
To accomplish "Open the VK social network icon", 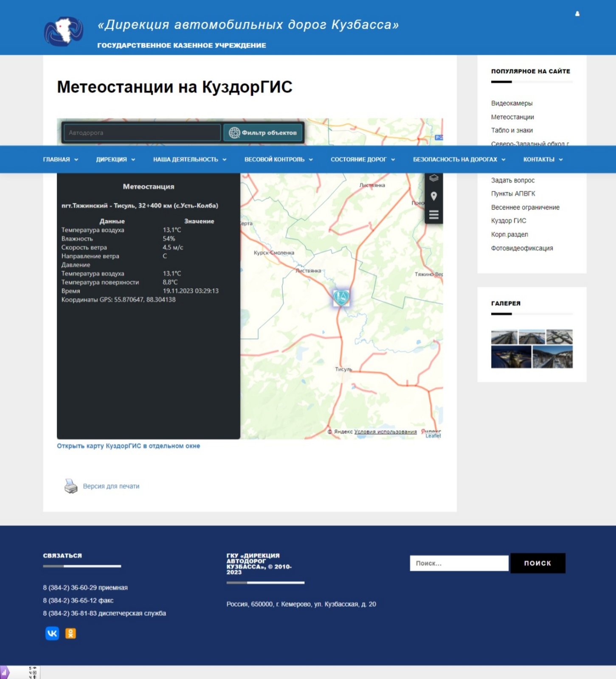I will pos(52,634).
